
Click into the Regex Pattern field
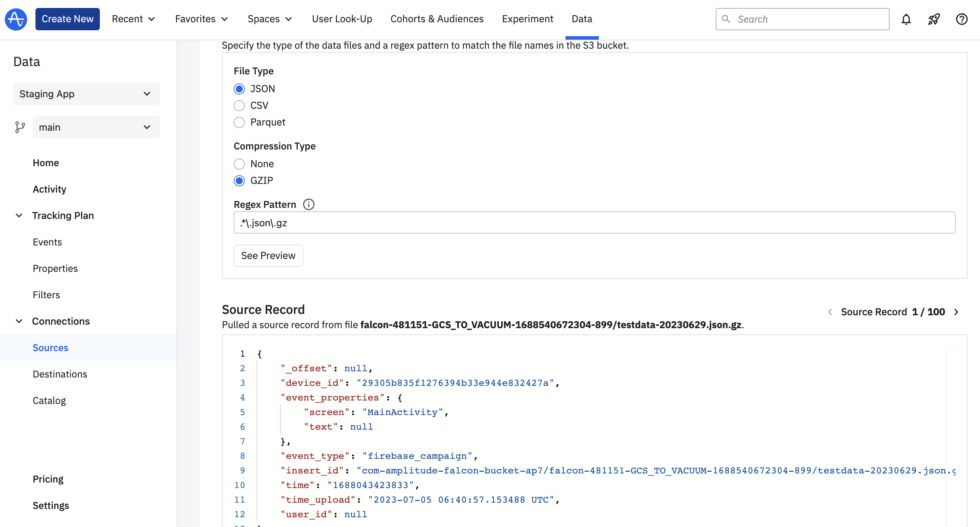pos(594,223)
